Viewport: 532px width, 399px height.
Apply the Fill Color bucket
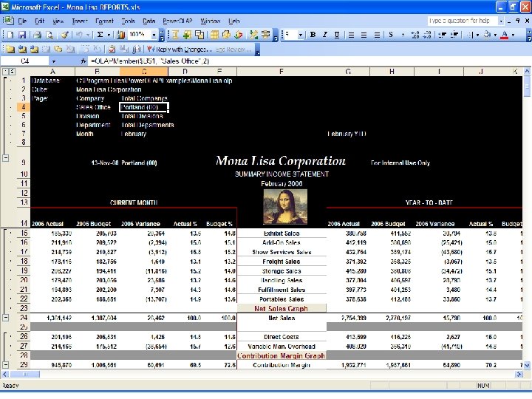click(487, 35)
